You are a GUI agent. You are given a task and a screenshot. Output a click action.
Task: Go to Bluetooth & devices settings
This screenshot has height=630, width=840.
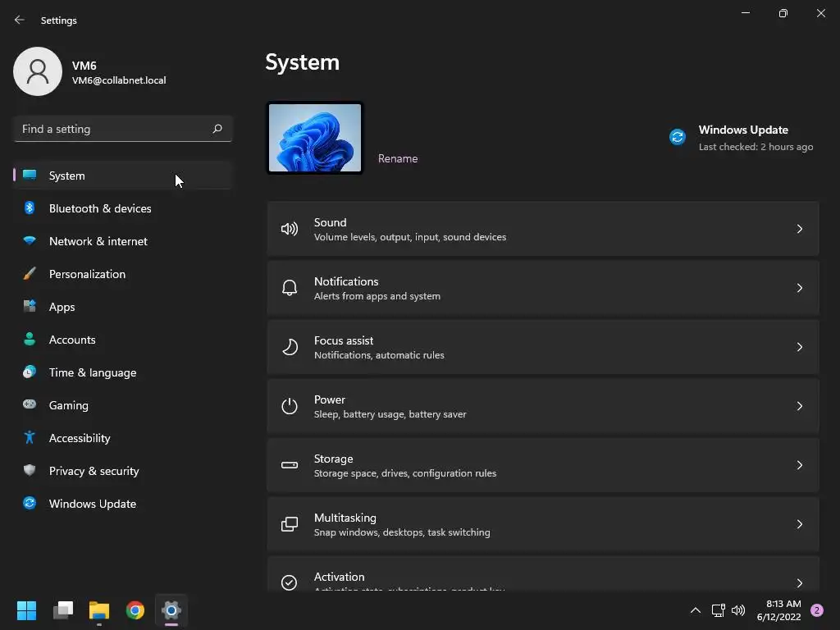(123, 208)
